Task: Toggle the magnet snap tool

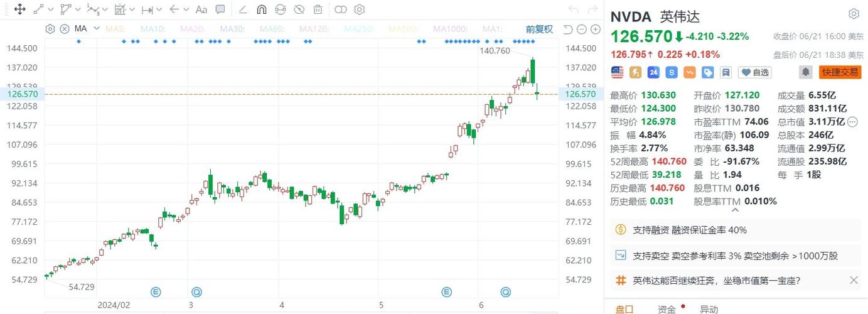Action: (x=262, y=9)
